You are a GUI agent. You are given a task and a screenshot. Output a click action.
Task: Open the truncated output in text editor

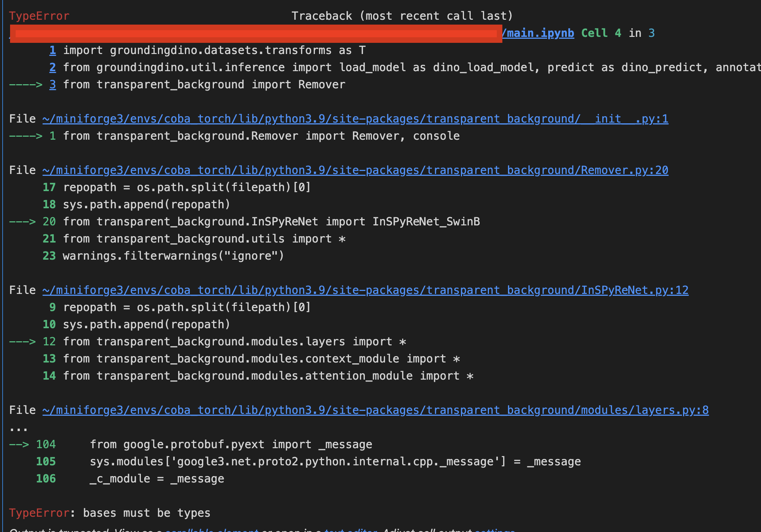(350, 531)
